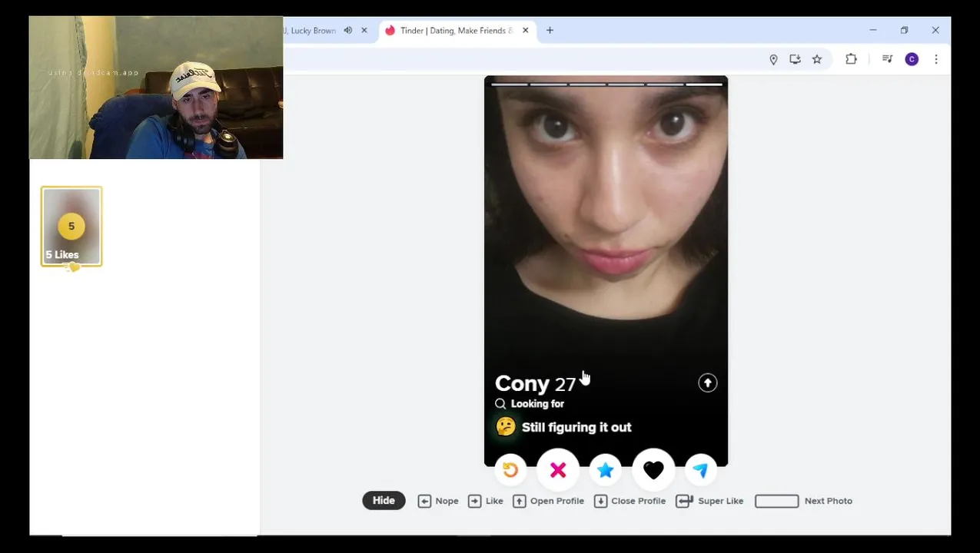This screenshot has width=980, height=553.
Task: Open the purple C profile avatar
Action: point(912,59)
